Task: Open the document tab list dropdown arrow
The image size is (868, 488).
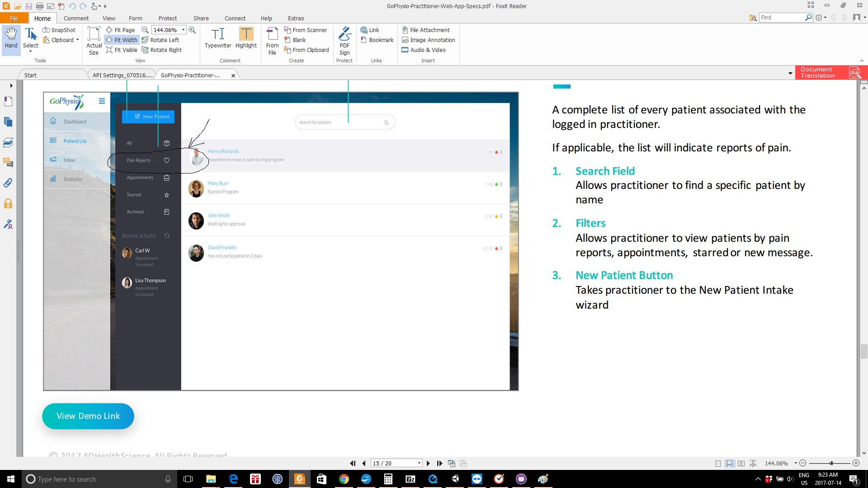Action: coord(790,73)
